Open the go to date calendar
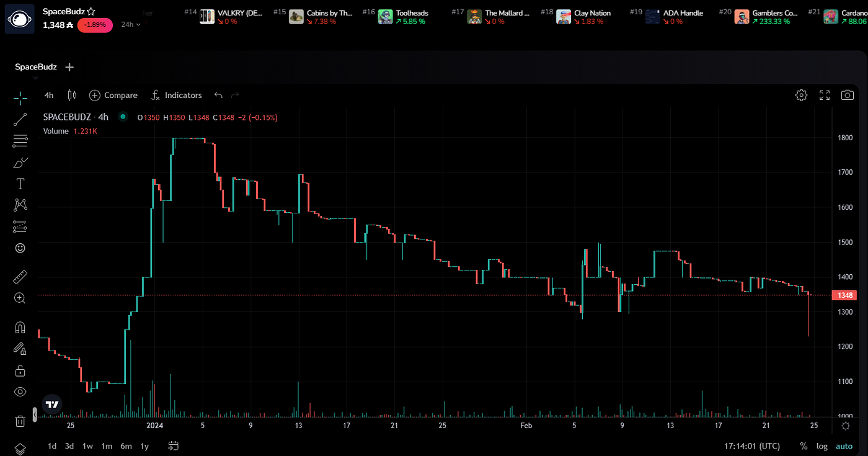The height and width of the screenshot is (456, 868). [x=173, y=446]
